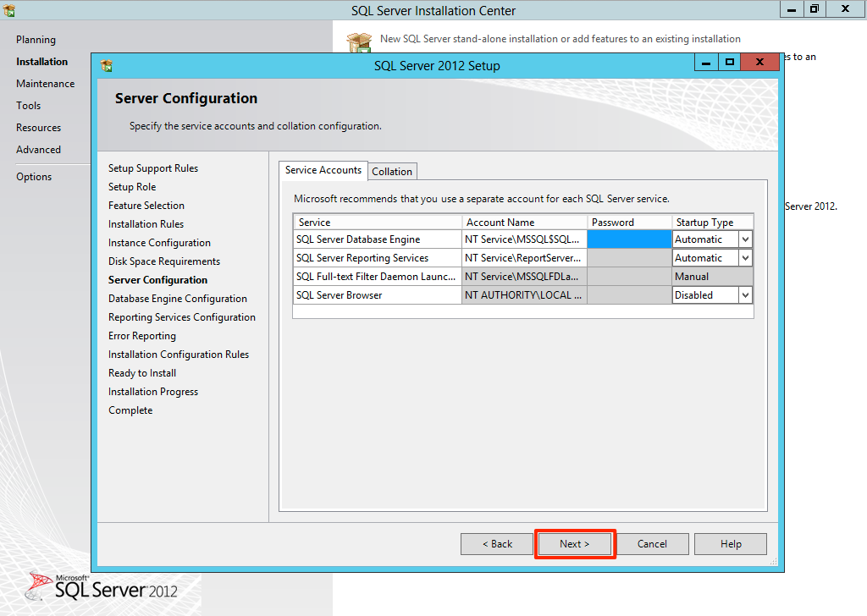
Task: Select Advanced in Installation Center
Action: [x=39, y=150]
